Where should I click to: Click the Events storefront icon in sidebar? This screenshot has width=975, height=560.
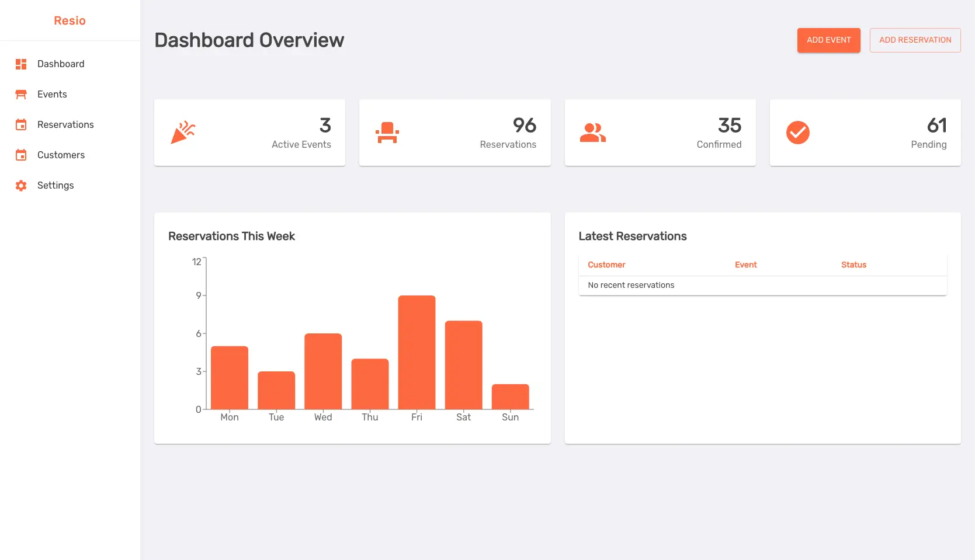pyautogui.click(x=21, y=95)
